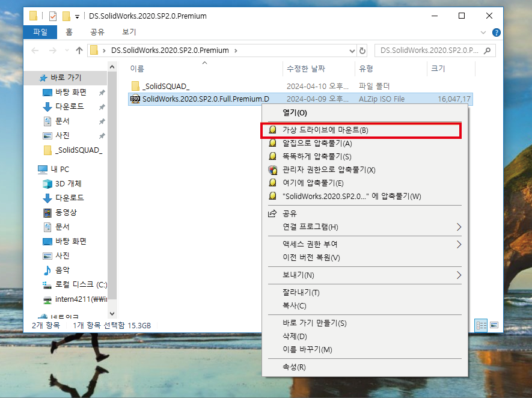
Task: Click the search magnifier icon
Action: (487, 51)
